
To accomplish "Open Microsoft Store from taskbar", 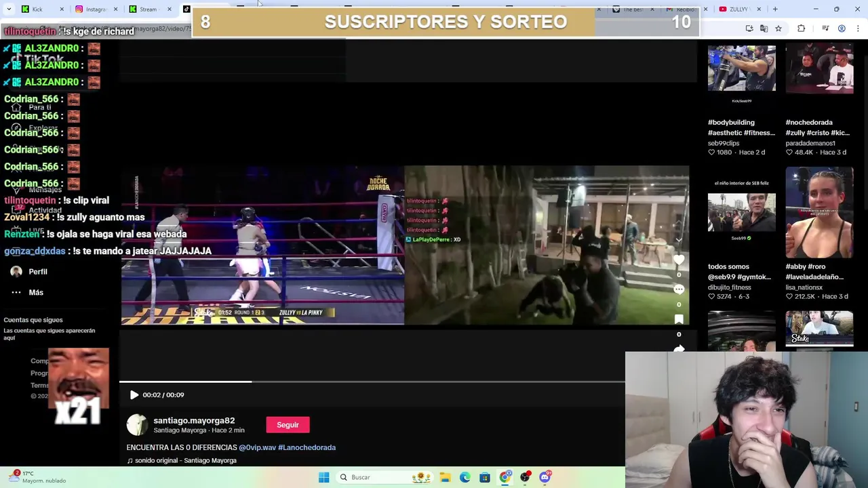I will [x=485, y=477].
